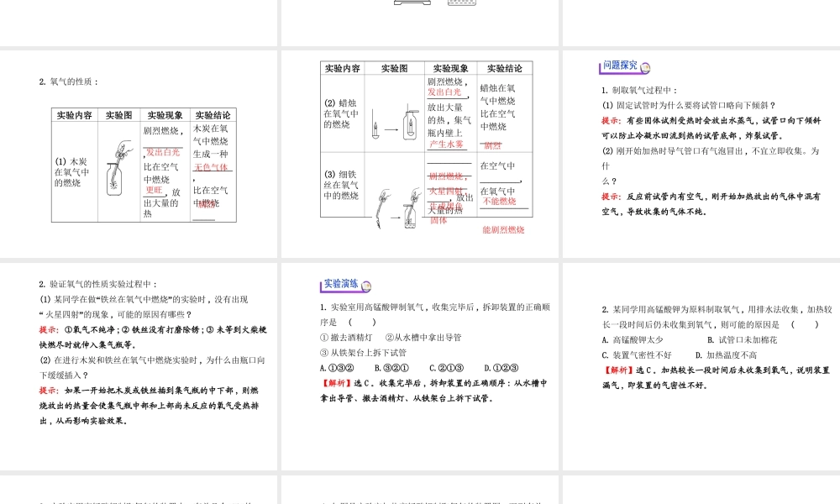
Task: Open the 实验演练 slide with question 1
Action: pos(420,366)
